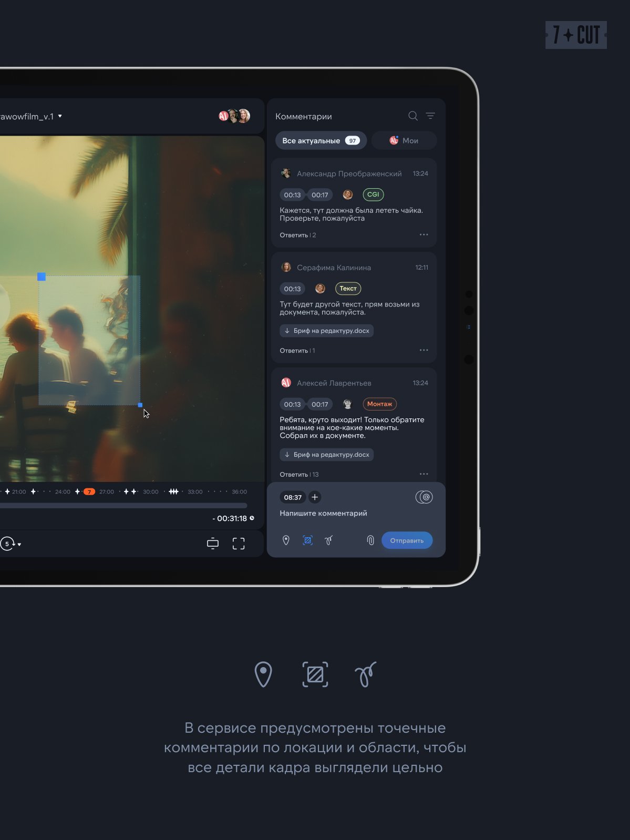Select the location pin comment tool
This screenshot has width=630, height=840.
[x=286, y=540]
